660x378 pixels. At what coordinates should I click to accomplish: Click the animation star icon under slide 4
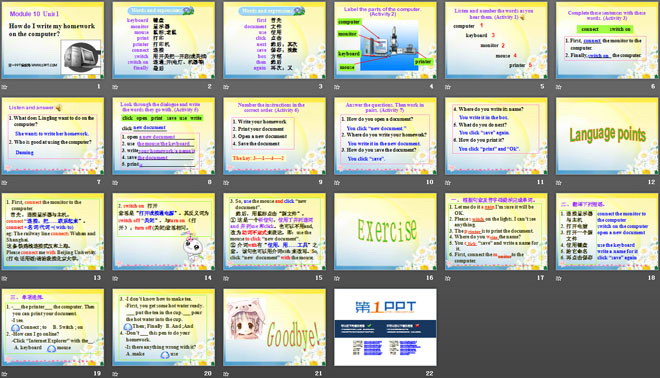coord(337,87)
